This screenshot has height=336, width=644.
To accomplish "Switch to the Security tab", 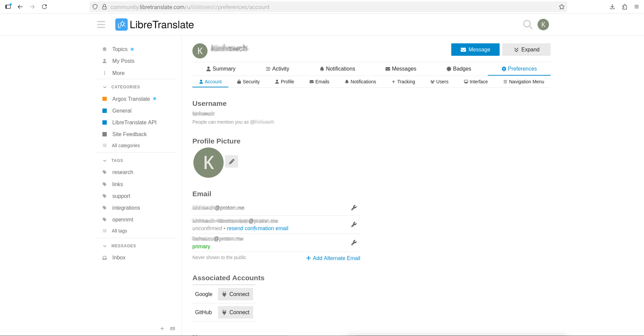I will (x=248, y=82).
